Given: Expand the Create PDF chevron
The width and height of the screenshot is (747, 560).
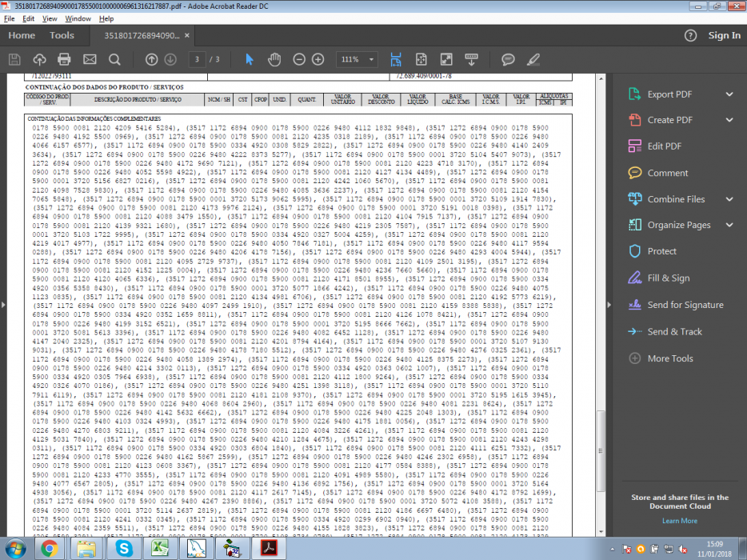Looking at the screenshot, I should pos(729,120).
